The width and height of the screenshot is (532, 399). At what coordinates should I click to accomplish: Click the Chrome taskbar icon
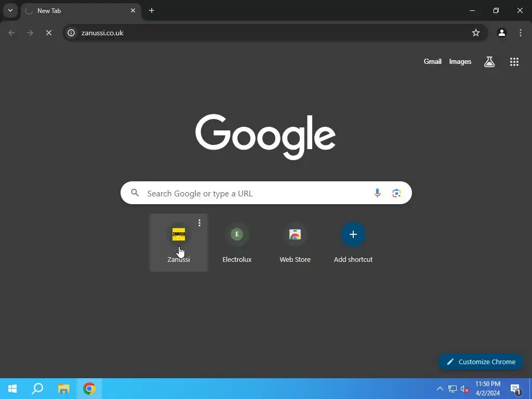pos(89,389)
